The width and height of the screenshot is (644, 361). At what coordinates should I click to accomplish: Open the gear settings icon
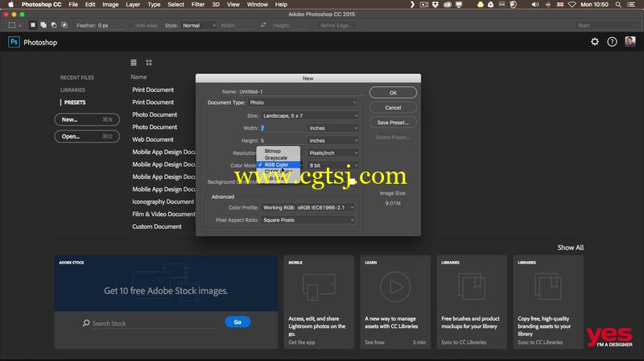tap(595, 42)
